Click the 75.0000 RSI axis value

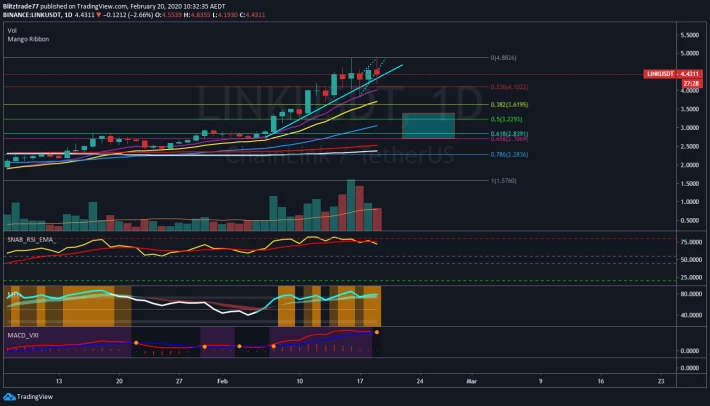click(x=691, y=242)
